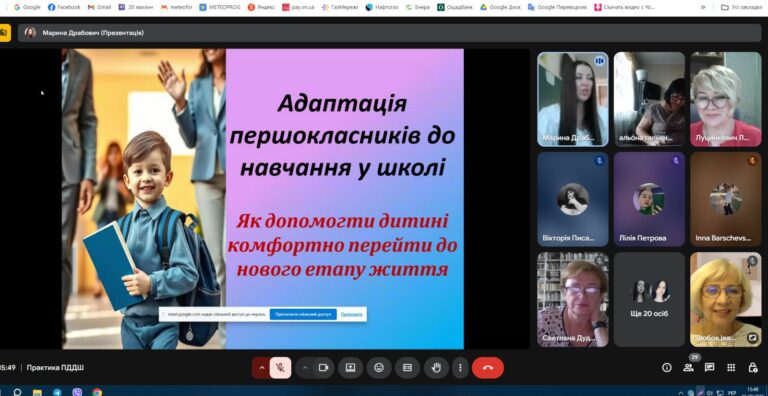Click the stop sharing blue button
The width and height of the screenshot is (768, 396).
[x=303, y=314]
